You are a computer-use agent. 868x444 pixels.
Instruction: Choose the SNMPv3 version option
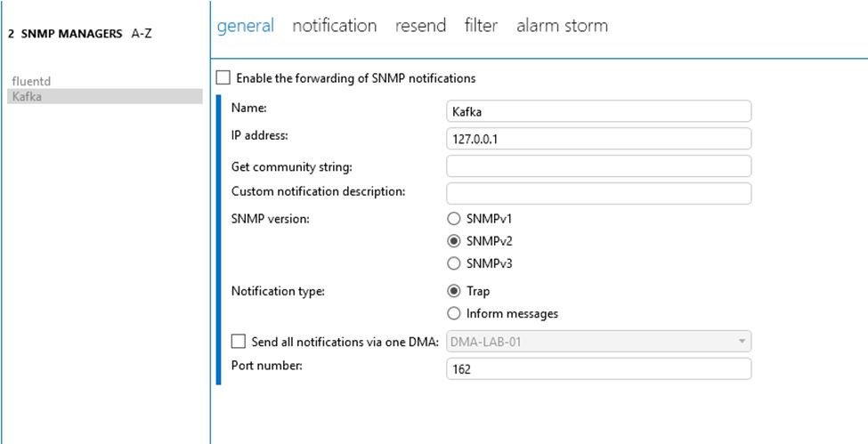pos(454,263)
